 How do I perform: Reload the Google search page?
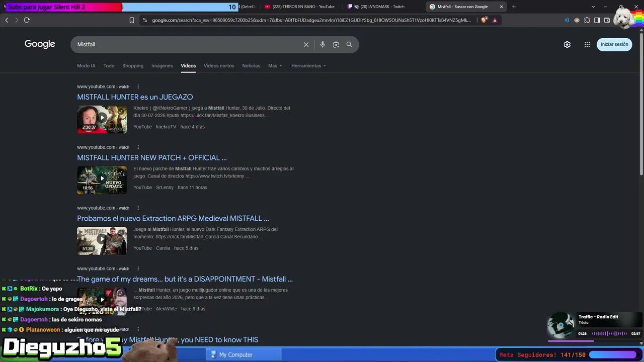27,20
